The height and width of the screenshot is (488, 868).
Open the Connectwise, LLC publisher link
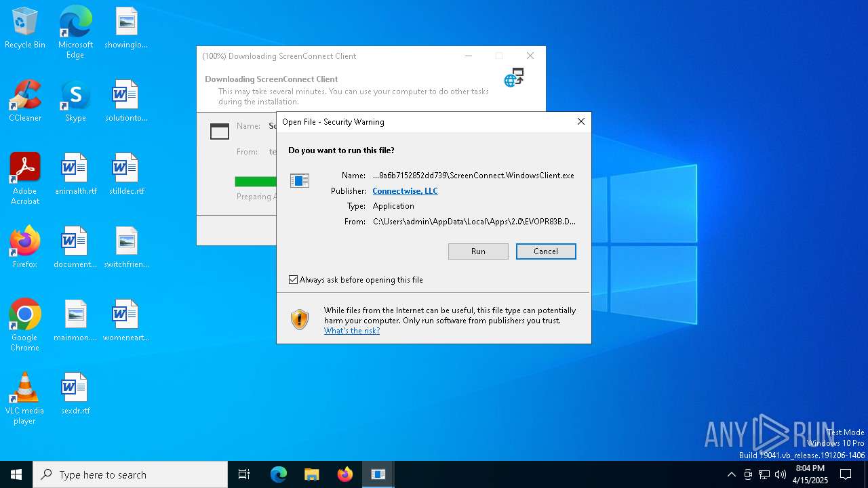tap(405, 191)
